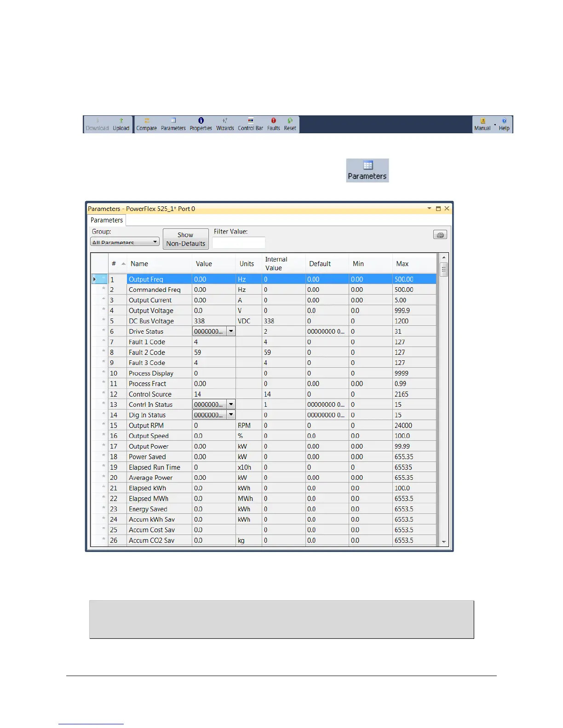The height and width of the screenshot is (728, 563).
Task: Close the Parameters window
Action: [447, 209]
